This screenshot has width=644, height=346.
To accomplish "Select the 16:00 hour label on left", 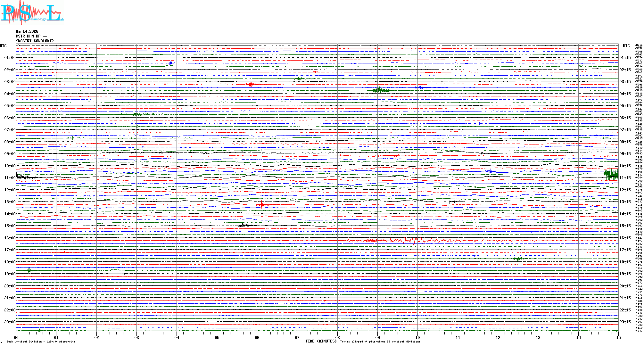I will click(10, 238).
